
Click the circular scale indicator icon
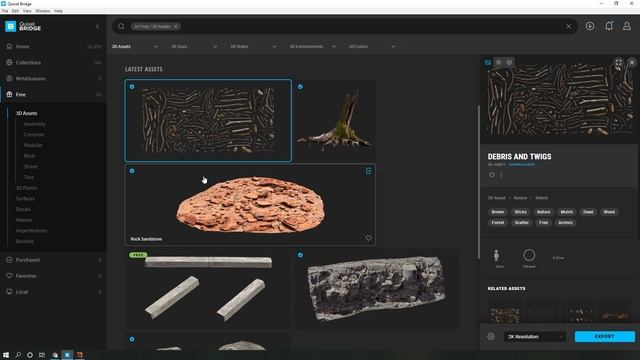pyautogui.click(x=529, y=256)
